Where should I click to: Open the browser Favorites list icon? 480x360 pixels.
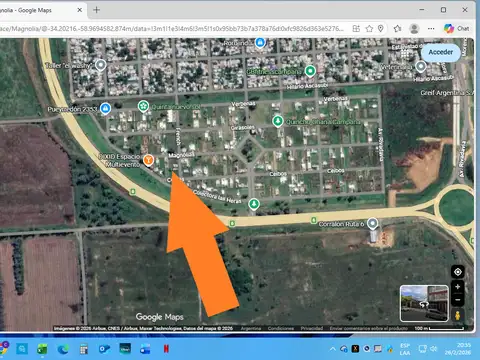pos(397,29)
